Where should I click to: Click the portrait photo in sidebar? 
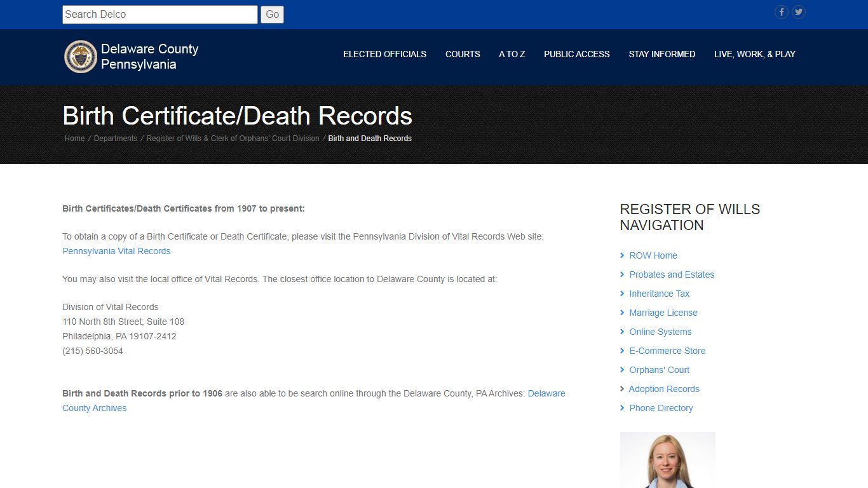[667, 460]
